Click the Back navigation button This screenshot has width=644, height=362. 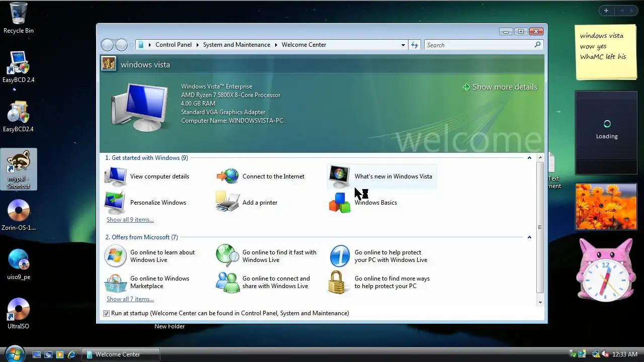(108, 45)
